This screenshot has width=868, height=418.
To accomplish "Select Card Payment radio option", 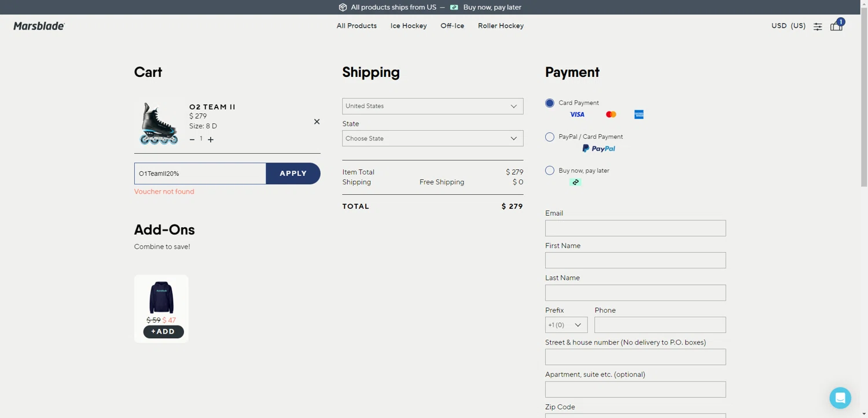I will pyautogui.click(x=550, y=103).
